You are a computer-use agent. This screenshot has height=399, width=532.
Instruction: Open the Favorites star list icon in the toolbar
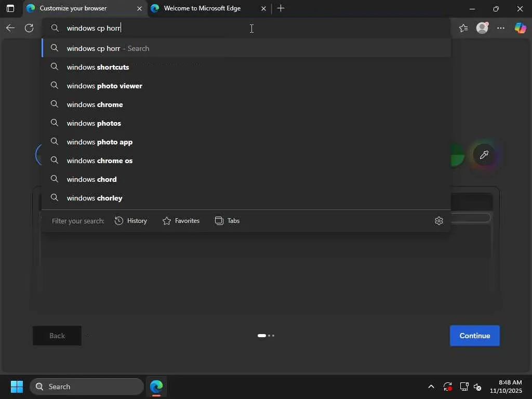pyautogui.click(x=463, y=28)
